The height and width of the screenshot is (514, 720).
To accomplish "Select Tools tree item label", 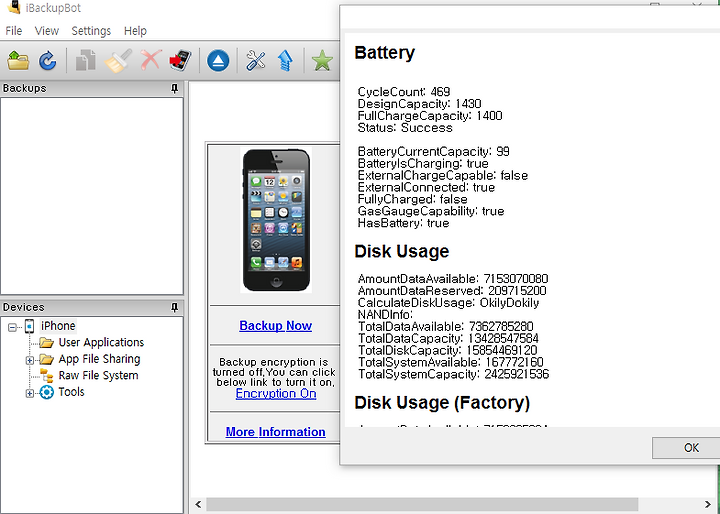I will [x=71, y=392].
